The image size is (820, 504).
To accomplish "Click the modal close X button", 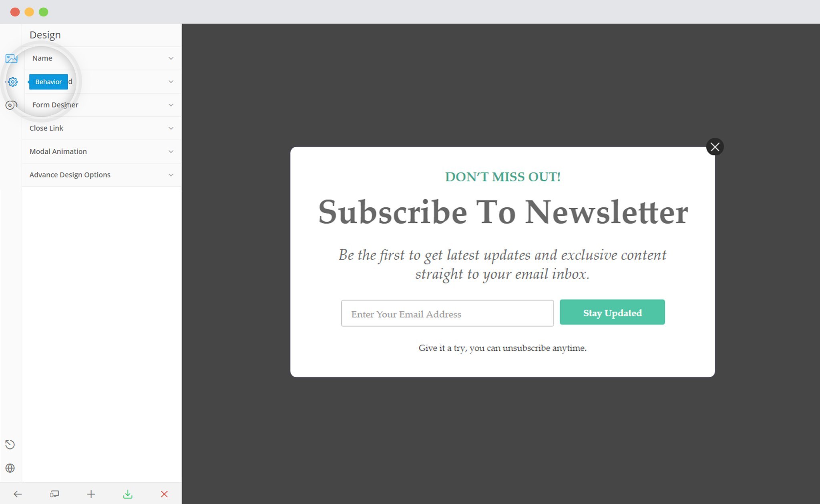I will coord(715,147).
